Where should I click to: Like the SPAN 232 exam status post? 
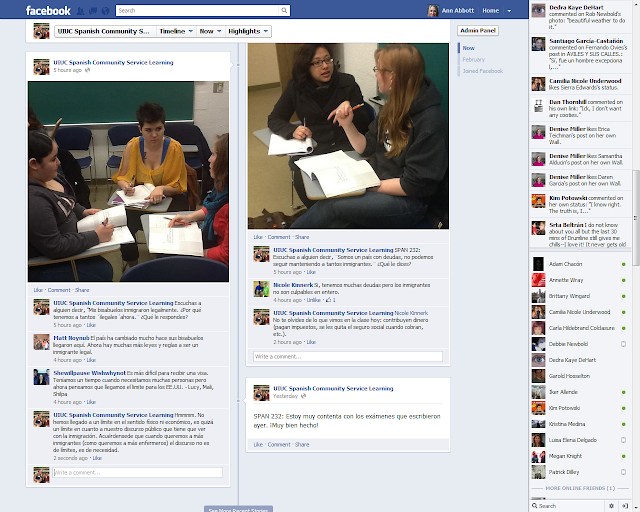click(x=258, y=445)
